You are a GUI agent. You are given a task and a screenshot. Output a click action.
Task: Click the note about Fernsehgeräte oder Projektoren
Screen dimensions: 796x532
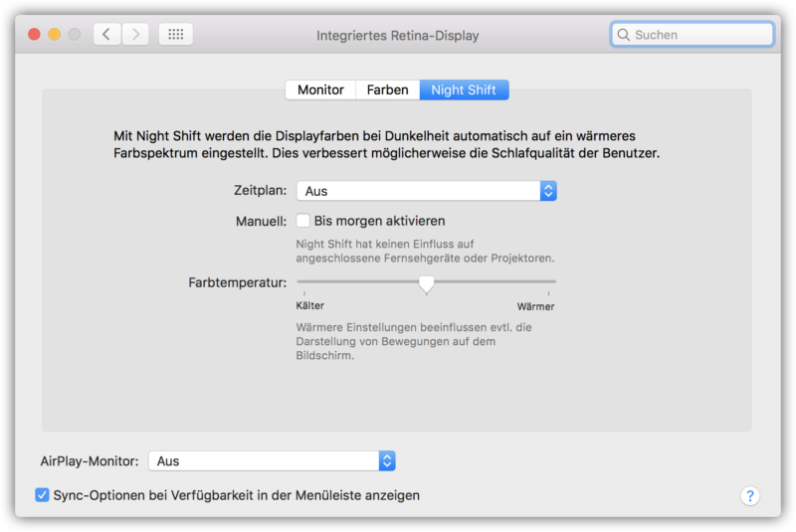point(425,251)
